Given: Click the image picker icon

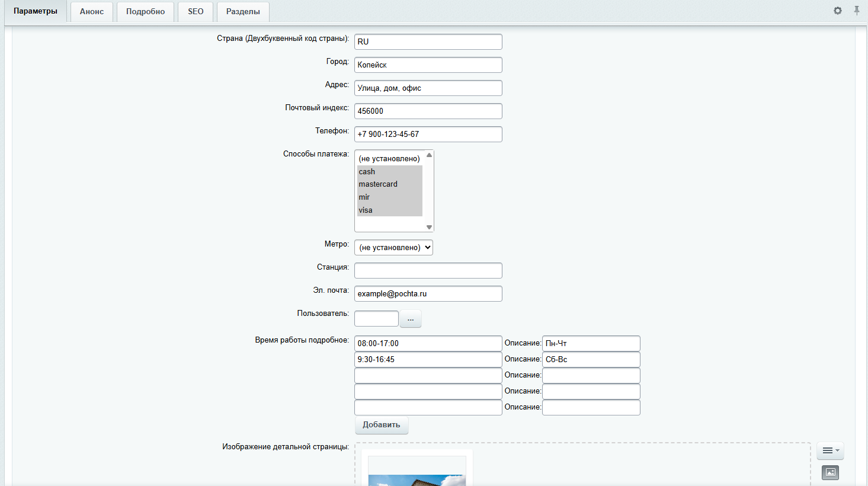Looking at the screenshot, I should 830,472.
